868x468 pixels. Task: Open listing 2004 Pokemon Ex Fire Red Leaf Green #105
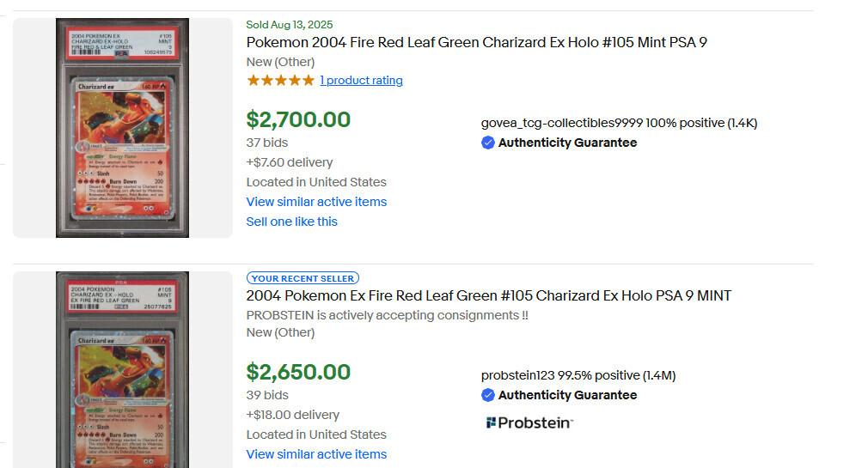coord(489,296)
